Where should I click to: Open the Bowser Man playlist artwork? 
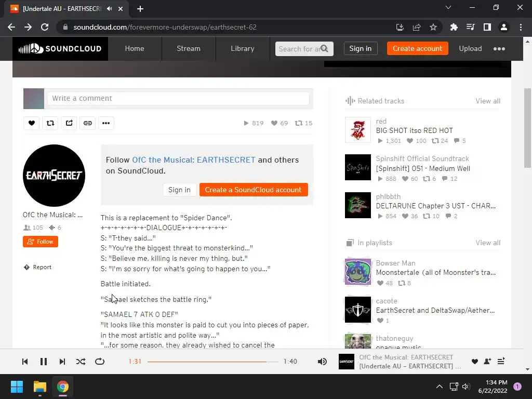click(x=358, y=272)
